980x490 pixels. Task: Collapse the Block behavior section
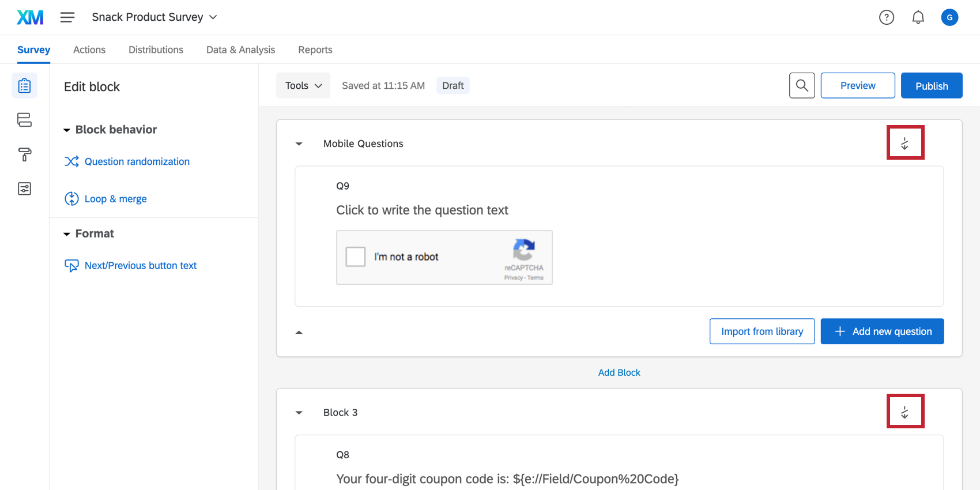(67, 130)
